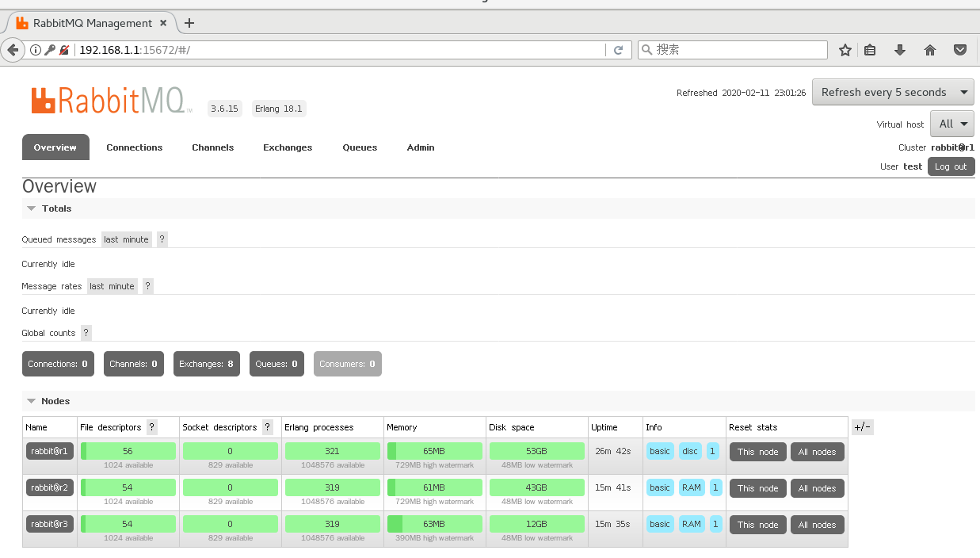Click the key icon in address bar
The height and width of the screenshot is (558, 980).
pos(50,50)
